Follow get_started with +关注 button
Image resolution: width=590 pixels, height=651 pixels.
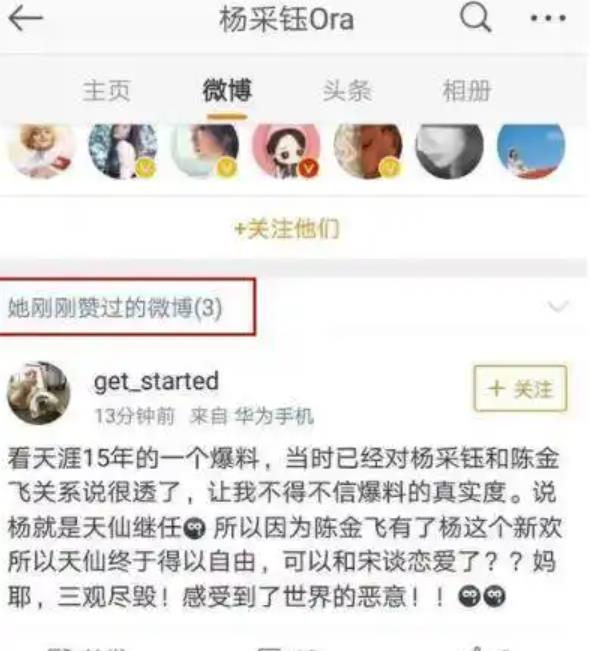click(520, 389)
